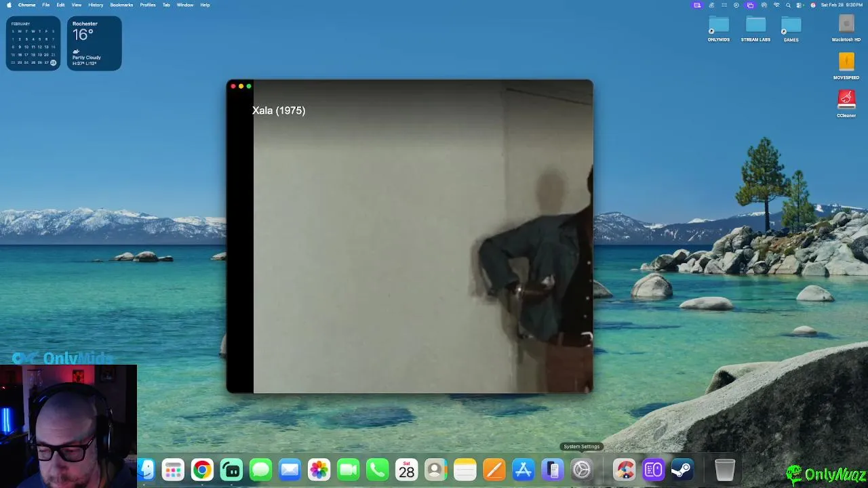
Task: Open the Apple menu
Action: point(9,5)
